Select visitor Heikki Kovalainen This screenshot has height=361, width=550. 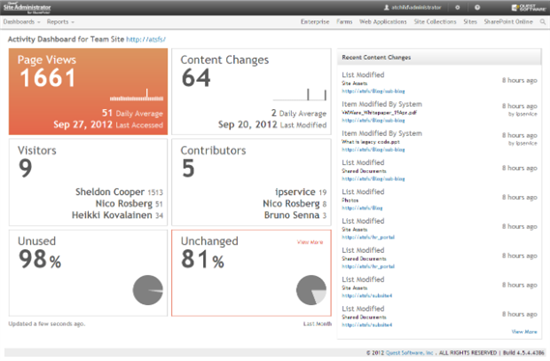[x=112, y=215]
